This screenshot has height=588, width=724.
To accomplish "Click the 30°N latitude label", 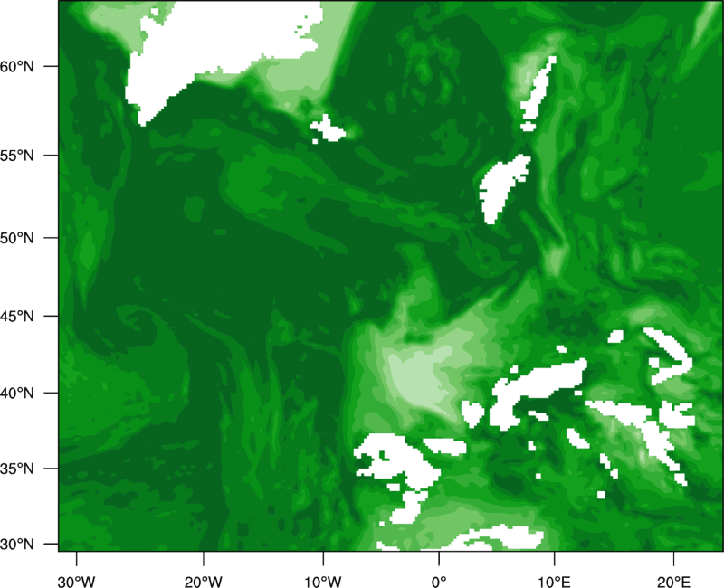I will pyautogui.click(x=17, y=545).
